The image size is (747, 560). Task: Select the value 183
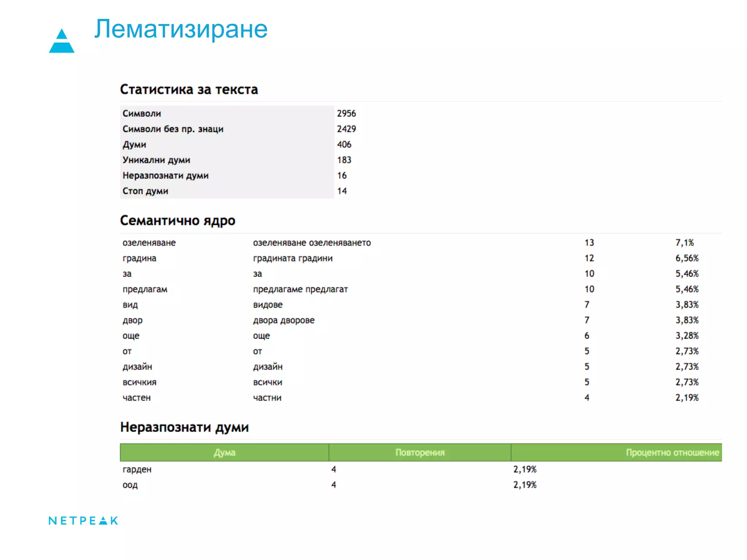click(x=344, y=160)
